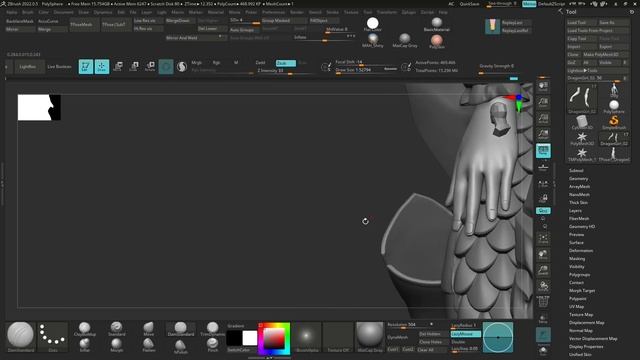This screenshot has height=360, width=640.
Task: Select the white main color swatch
Action: tap(249, 338)
